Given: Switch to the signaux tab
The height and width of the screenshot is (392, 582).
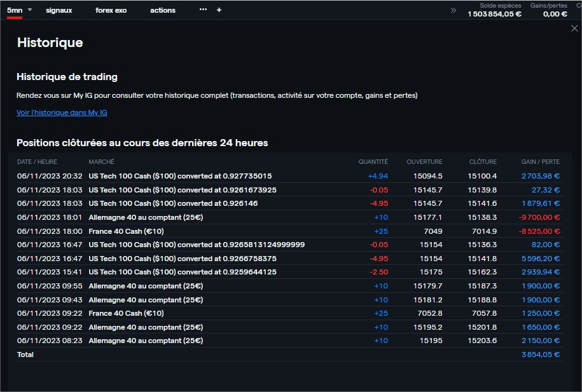Looking at the screenshot, I should tap(59, 10).
